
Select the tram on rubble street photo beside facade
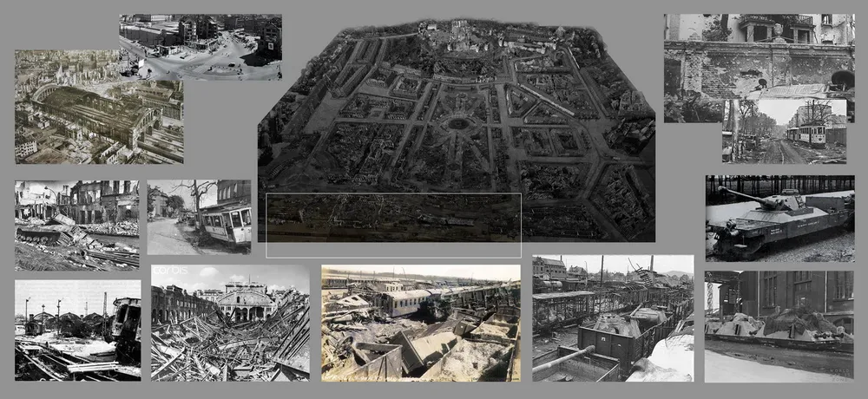[784, 131]
